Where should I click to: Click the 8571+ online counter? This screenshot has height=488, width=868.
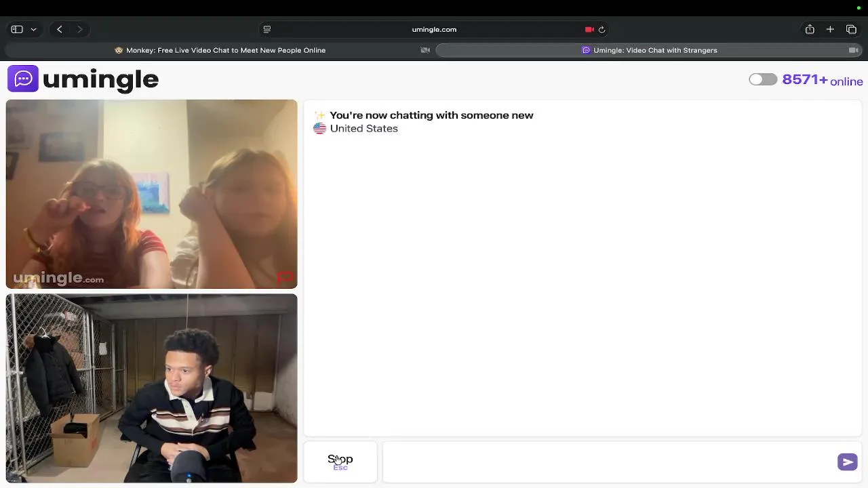click(823, 80)
